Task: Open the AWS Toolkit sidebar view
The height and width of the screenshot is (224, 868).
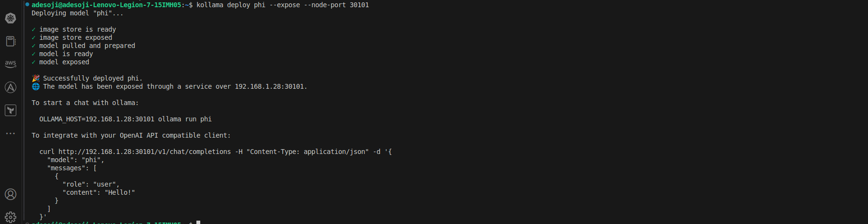Action: (x=11, y=64)
